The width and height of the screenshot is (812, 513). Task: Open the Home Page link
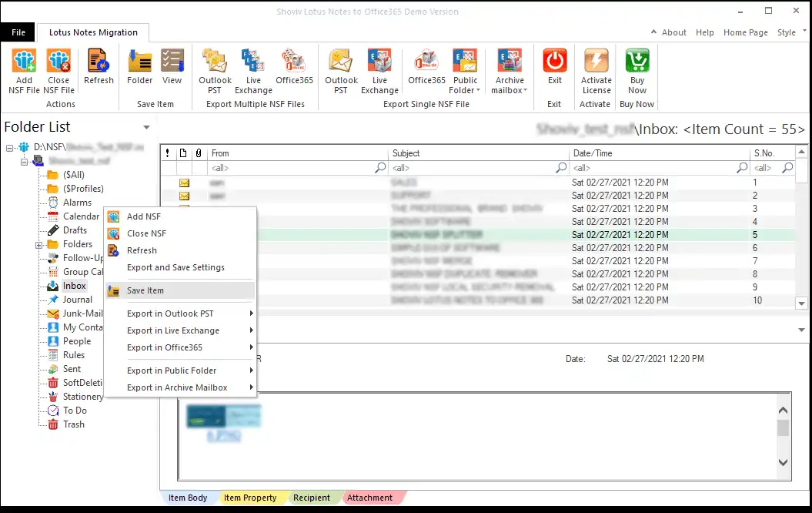coord(745,32)
